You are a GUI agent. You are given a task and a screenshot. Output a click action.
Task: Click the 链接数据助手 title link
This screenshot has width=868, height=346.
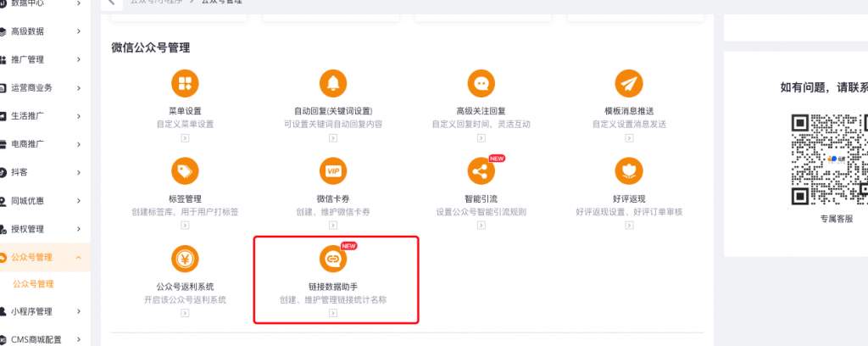[332, 286]
